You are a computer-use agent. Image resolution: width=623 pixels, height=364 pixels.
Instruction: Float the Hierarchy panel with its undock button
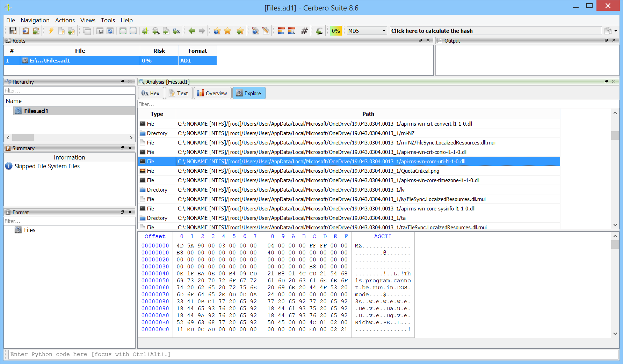tap(122, 82)
